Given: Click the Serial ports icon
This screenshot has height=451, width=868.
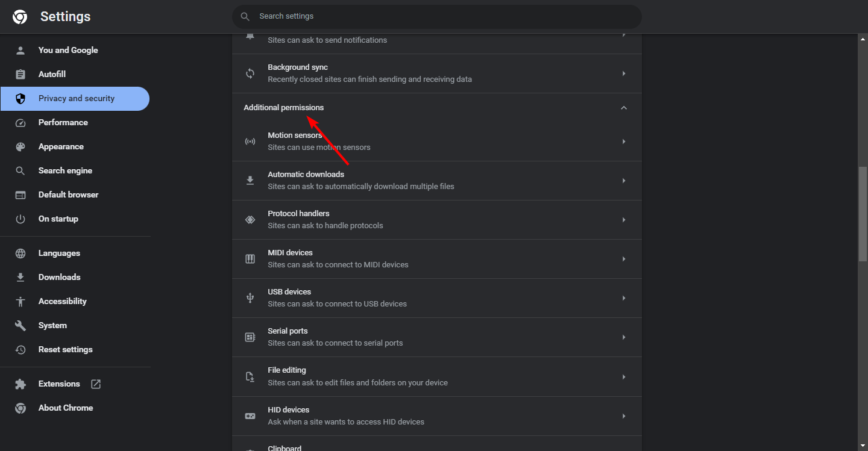Looking at the screenshot, I should coord(250,337).
